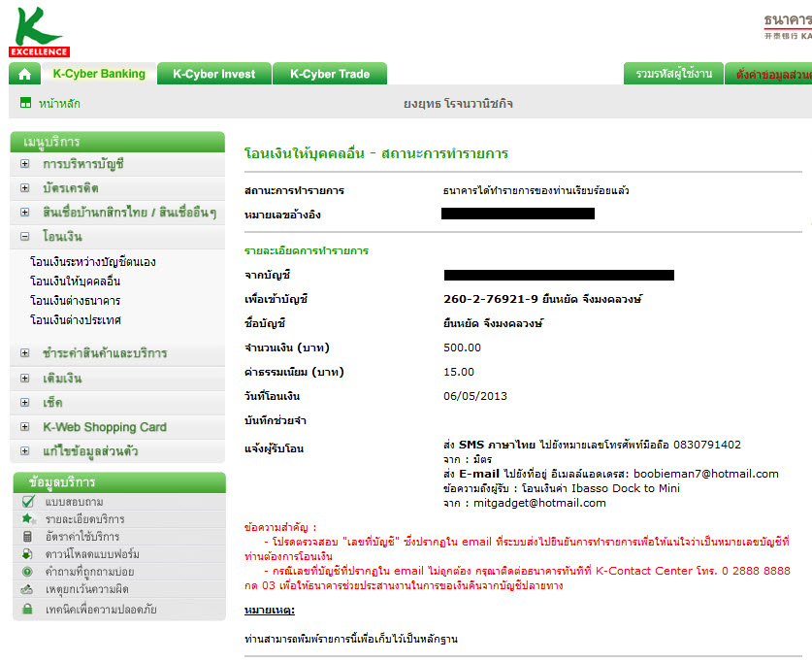Click the รายละเอียดบริการ star icon
Viewport: 812px width, 662px height.
tap(27, 519)
